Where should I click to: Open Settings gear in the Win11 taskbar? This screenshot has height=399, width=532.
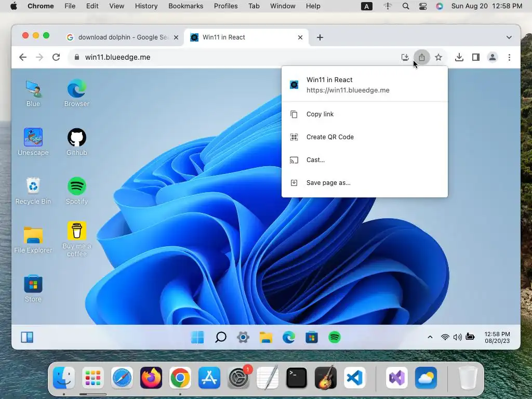[x=243, y=337]
